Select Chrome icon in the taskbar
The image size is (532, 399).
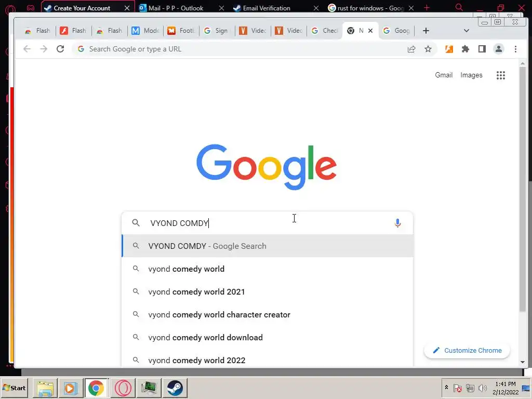(96, 388)
